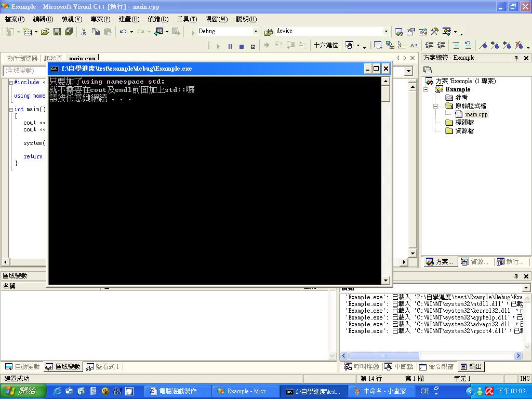Click the console window vertical scrollbar thumb
Viewport: 532px width, 399px height.
tap(385, 94)
